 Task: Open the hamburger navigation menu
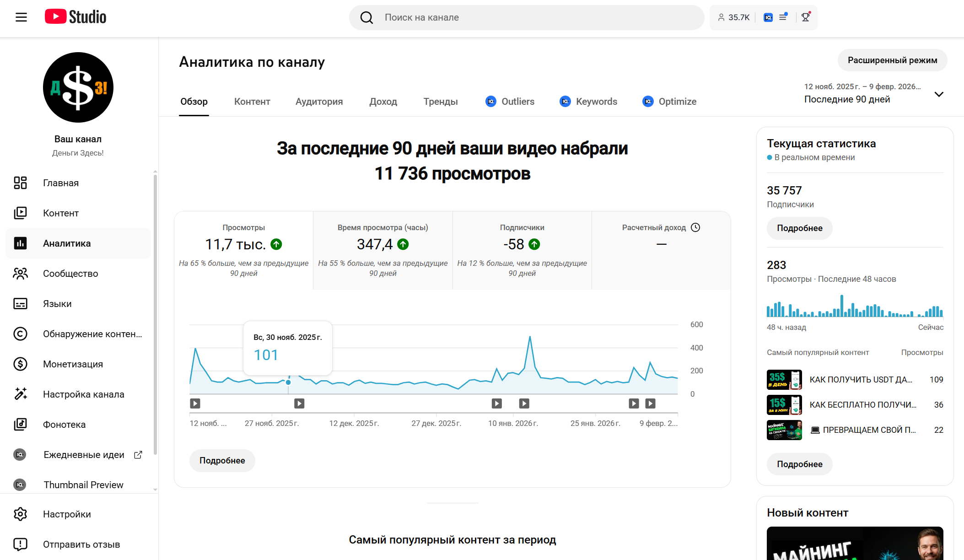[21, 17]
